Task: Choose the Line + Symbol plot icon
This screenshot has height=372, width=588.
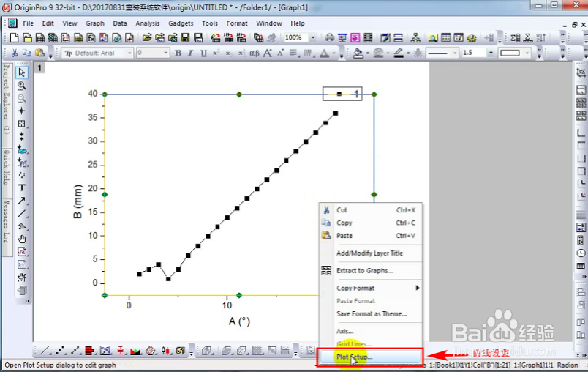Action: click(x=75, y=351)
